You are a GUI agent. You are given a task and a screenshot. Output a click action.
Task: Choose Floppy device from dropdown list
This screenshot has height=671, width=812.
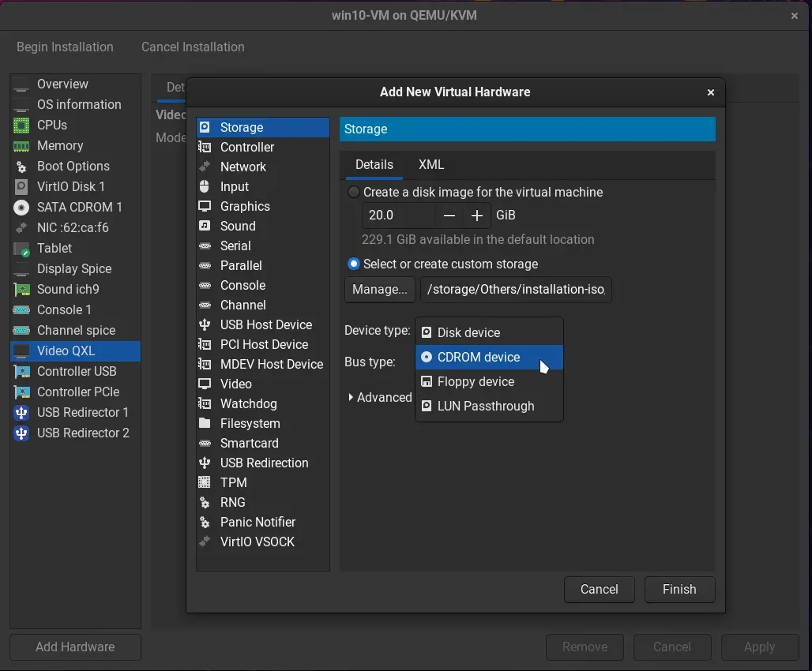coord(489,381)
